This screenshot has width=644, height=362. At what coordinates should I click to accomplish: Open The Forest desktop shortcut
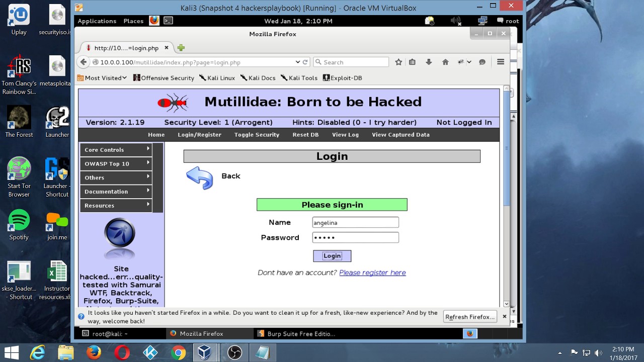pos(19,122)
